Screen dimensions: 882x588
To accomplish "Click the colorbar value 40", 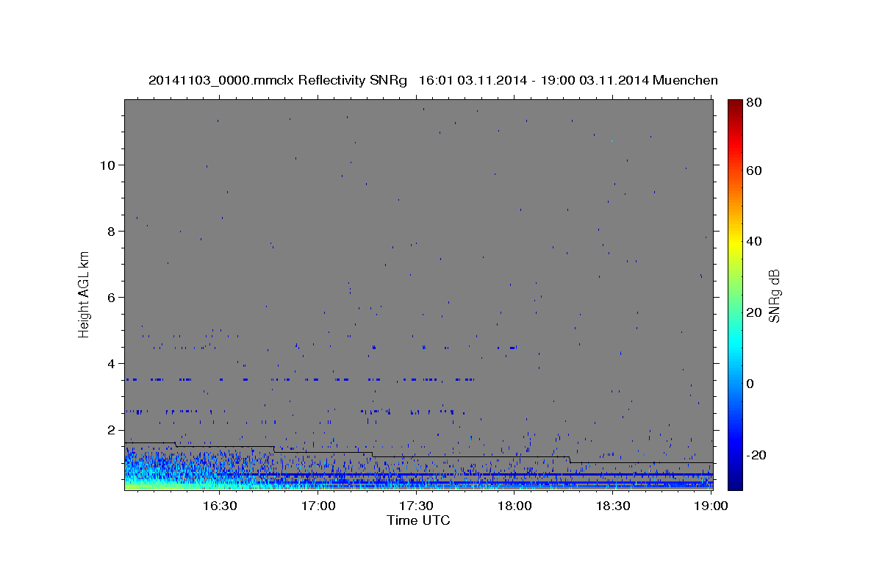I will pyautogui.click(x=754, y=241).
